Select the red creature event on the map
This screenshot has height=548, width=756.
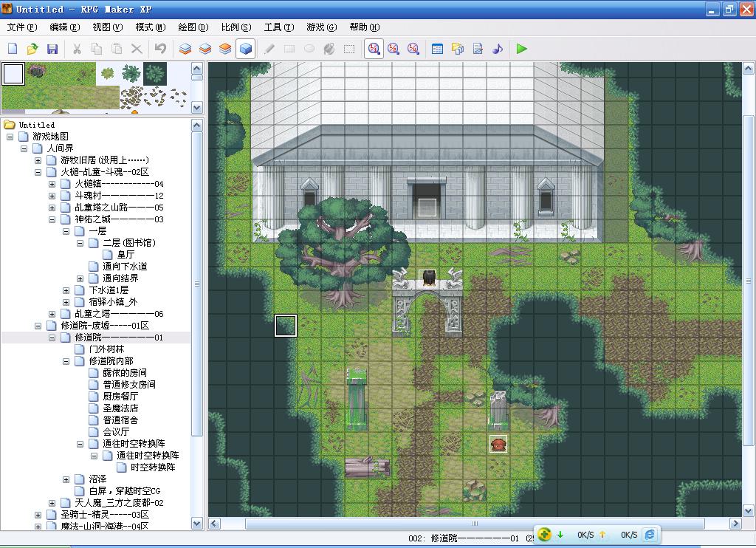click(498, 444)
